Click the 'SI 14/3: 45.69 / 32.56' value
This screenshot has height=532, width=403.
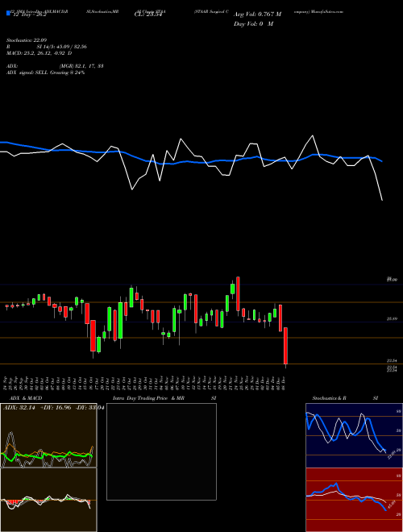coord(62,47)
